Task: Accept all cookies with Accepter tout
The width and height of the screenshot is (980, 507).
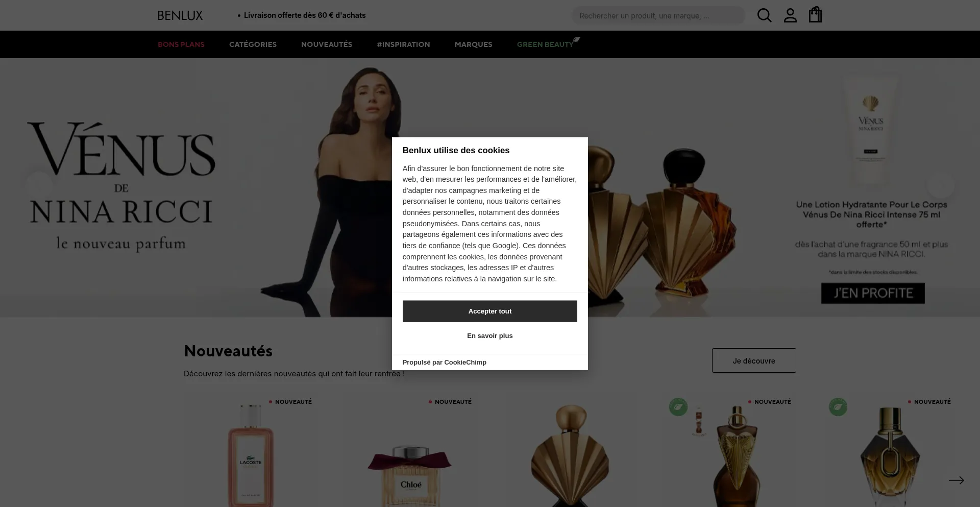Action: 490,311
